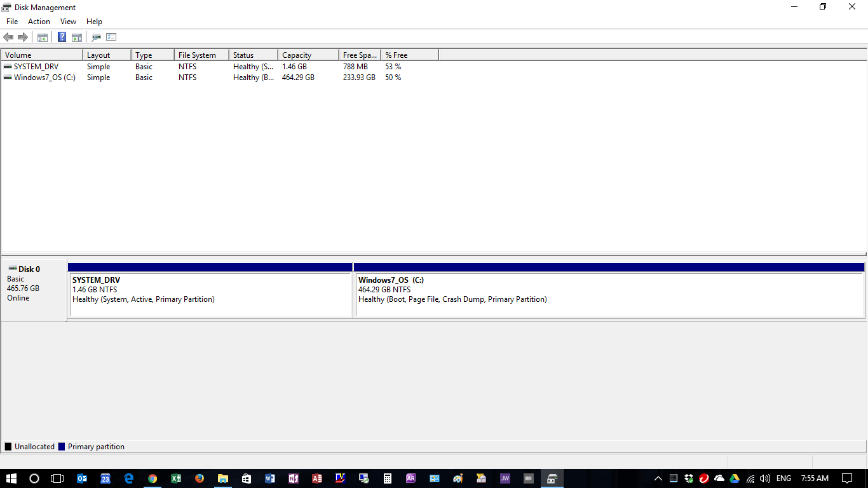Click the blue Primary partition legend swatch
This screenshot has height=488, width=868.
point(62,447)
